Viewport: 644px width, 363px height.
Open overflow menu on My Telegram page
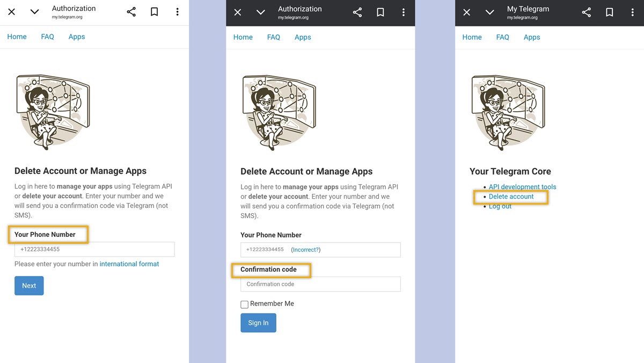tap(632, 12)
